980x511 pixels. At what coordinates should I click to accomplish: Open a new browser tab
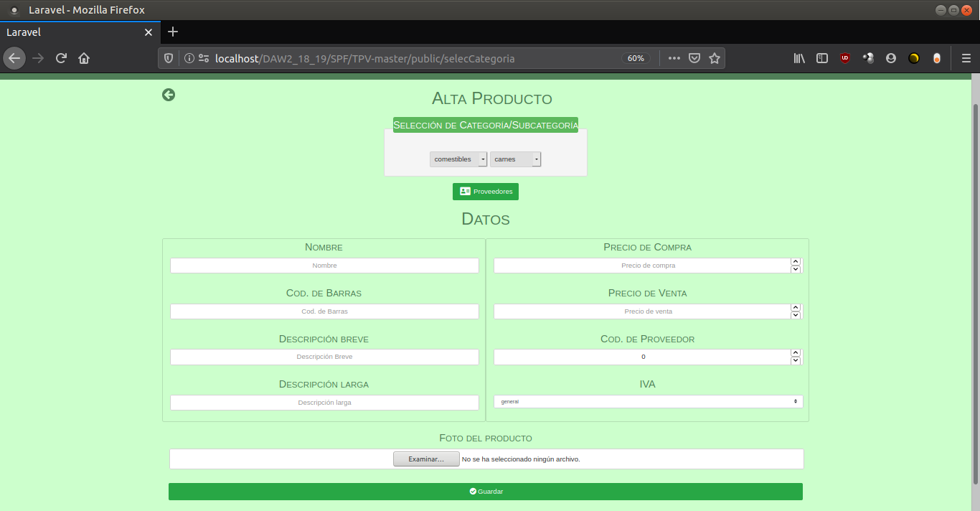[172, 32]
